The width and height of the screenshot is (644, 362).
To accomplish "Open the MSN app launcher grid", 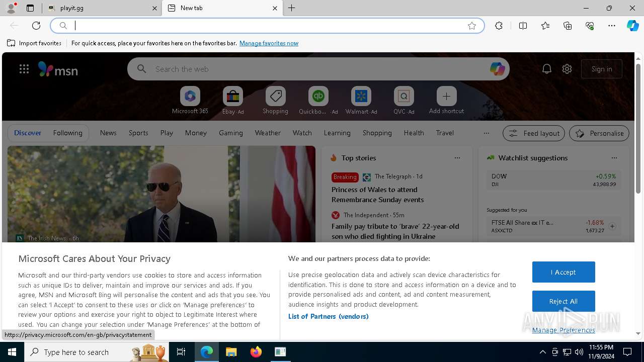I will click(24, 69).
